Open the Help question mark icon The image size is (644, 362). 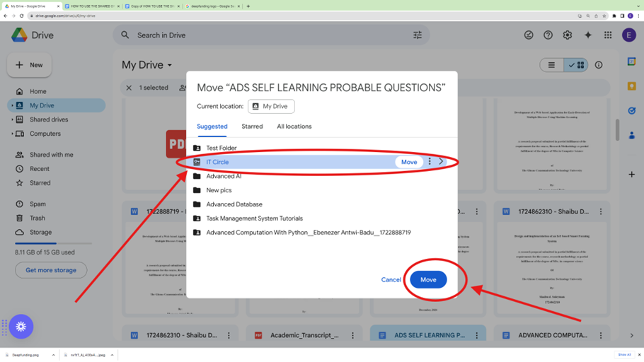548,35
